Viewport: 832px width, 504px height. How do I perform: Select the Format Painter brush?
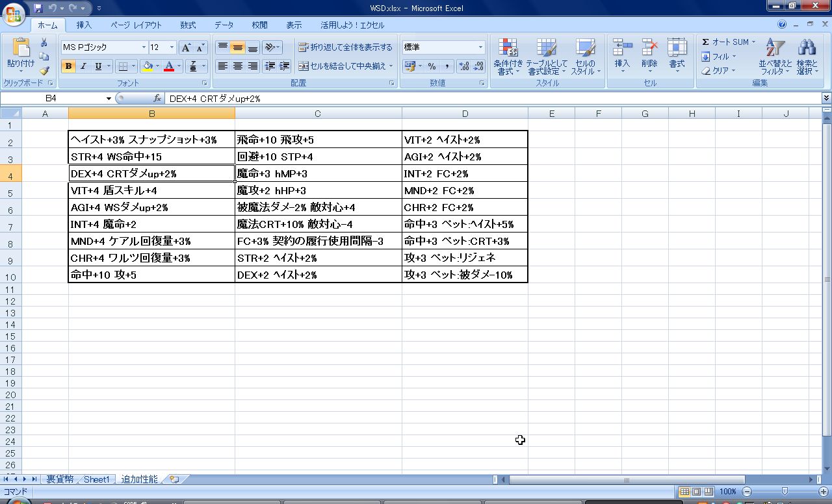tap(44, 71)
